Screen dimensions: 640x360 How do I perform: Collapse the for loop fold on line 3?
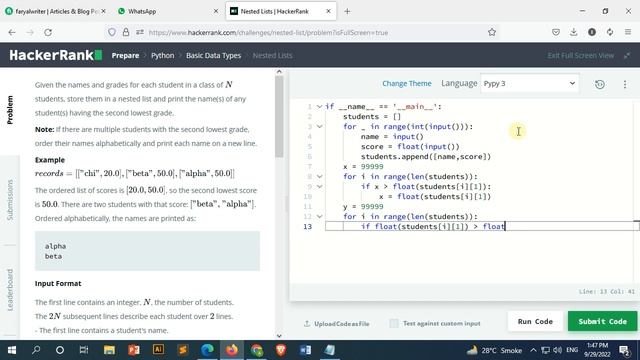pos(320,127)
